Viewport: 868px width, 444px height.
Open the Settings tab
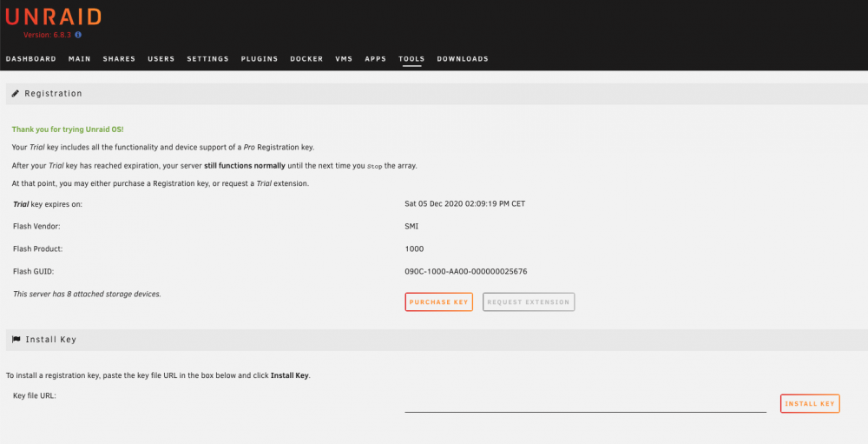click(207, 59)
